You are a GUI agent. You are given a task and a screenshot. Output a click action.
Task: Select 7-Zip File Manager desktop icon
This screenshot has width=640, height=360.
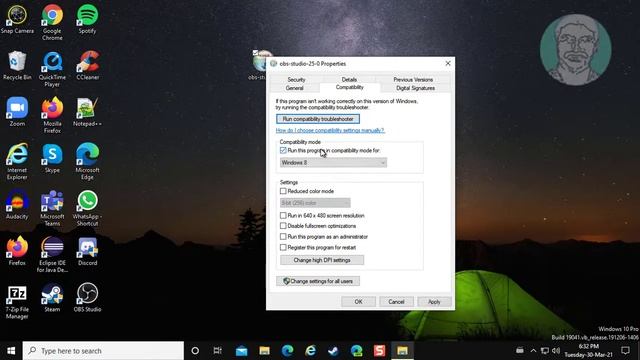pyautogui.click(x=17, y=302)
